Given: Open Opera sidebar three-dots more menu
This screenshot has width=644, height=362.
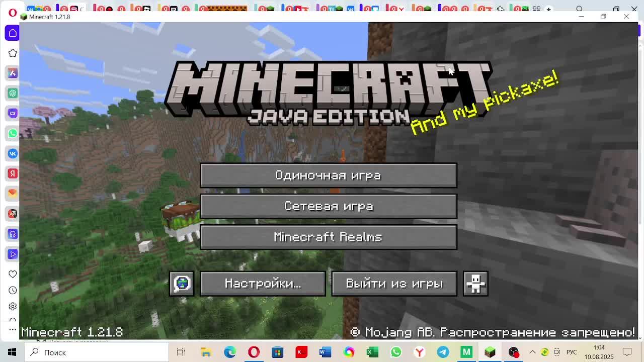Looking at the screenshot, I should point(13,329).
